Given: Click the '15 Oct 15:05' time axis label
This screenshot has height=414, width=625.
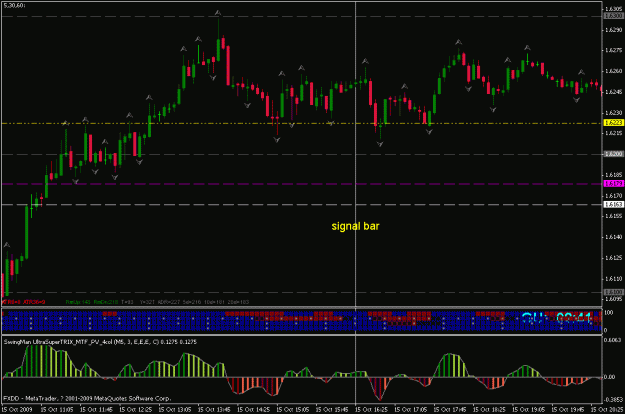Looking at the screenshot, I should [x=293, y=410].
